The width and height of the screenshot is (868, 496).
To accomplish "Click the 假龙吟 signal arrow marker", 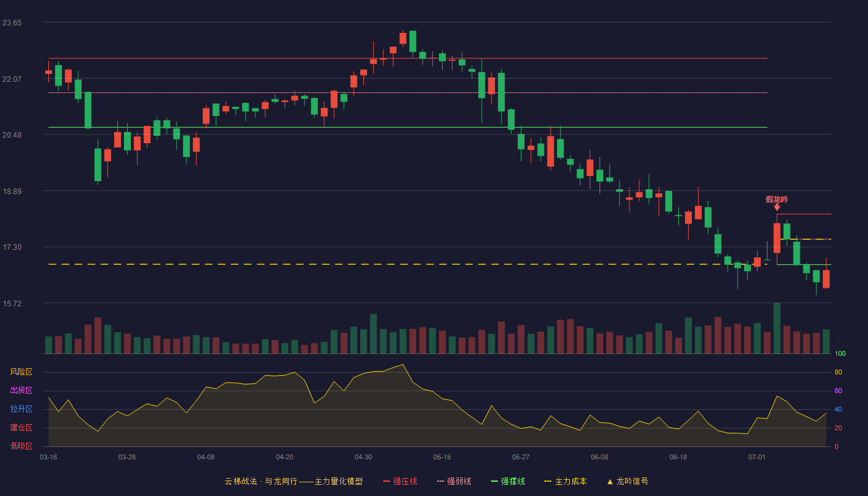I will tap(777, 207).
